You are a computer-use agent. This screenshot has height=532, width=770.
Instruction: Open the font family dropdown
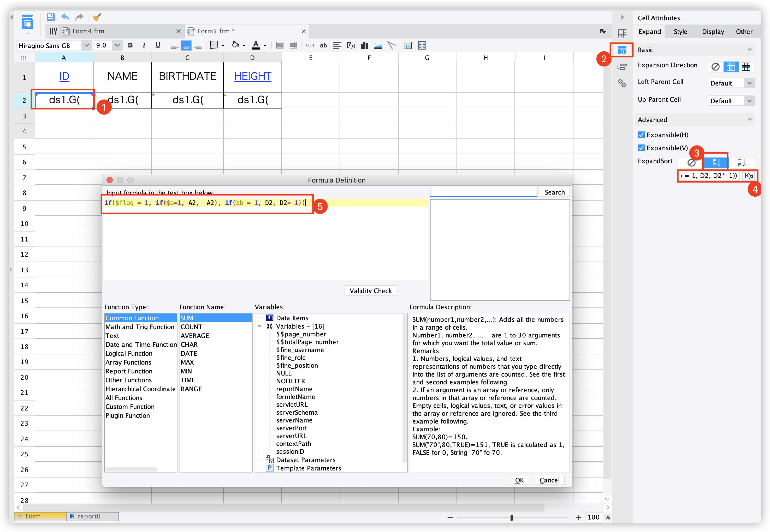tap(86, 45)
